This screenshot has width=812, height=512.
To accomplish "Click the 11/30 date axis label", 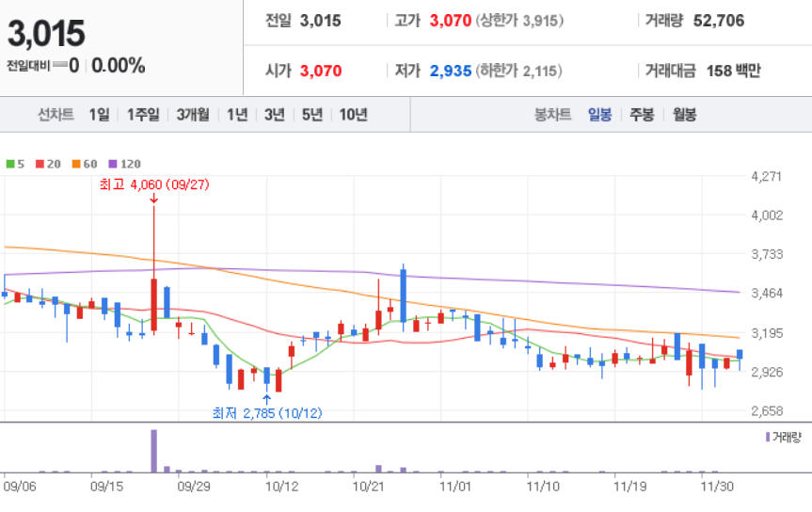I will click(717, 487).
